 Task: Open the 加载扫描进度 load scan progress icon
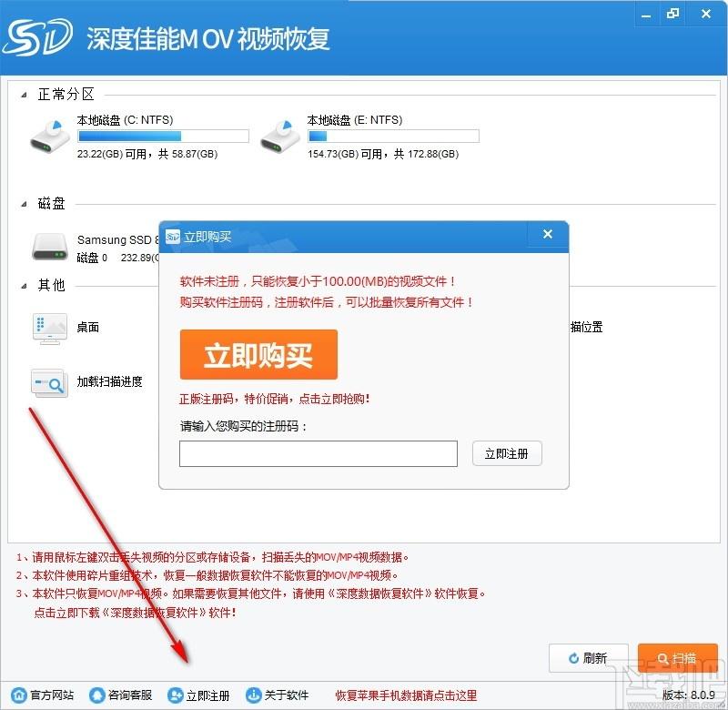(x=50, y=382)
